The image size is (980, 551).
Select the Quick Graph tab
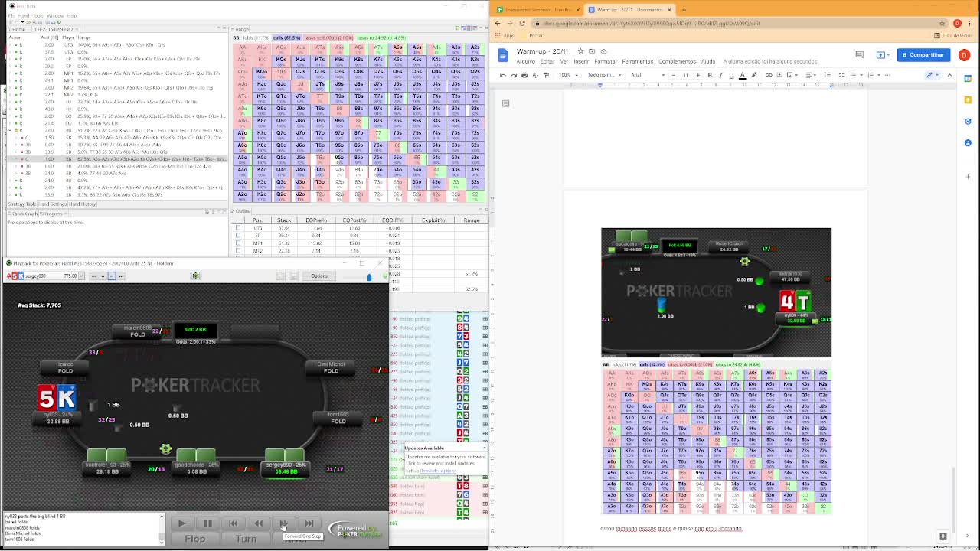[x=24, y=214]
